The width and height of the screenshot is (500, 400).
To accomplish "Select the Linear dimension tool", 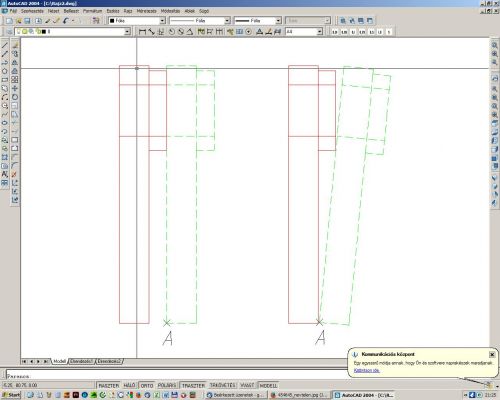I will click(142, 32).
